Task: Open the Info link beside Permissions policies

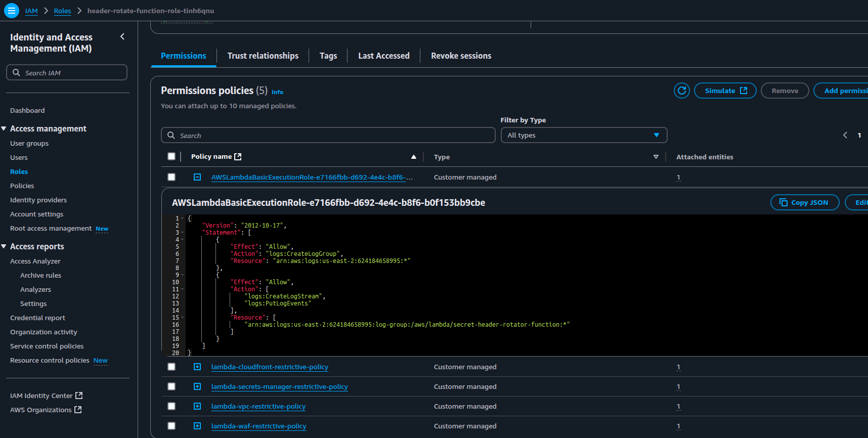Action: (277, 92)
